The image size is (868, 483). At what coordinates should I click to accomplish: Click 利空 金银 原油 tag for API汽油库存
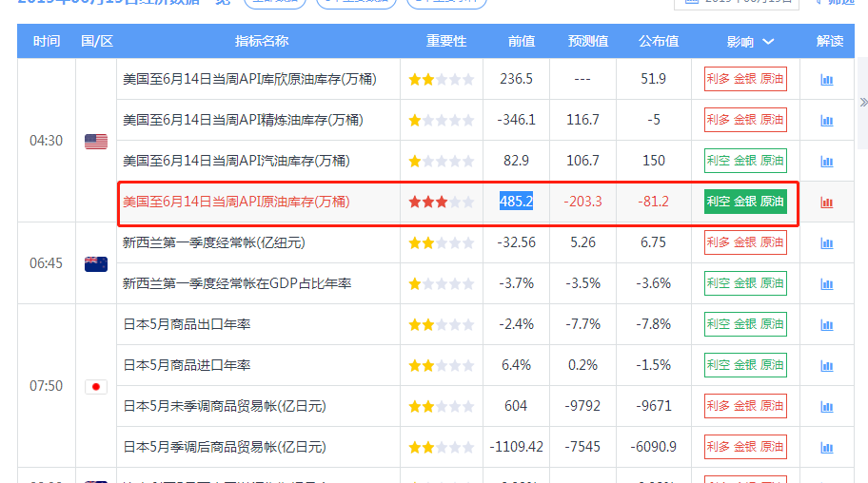745,161
